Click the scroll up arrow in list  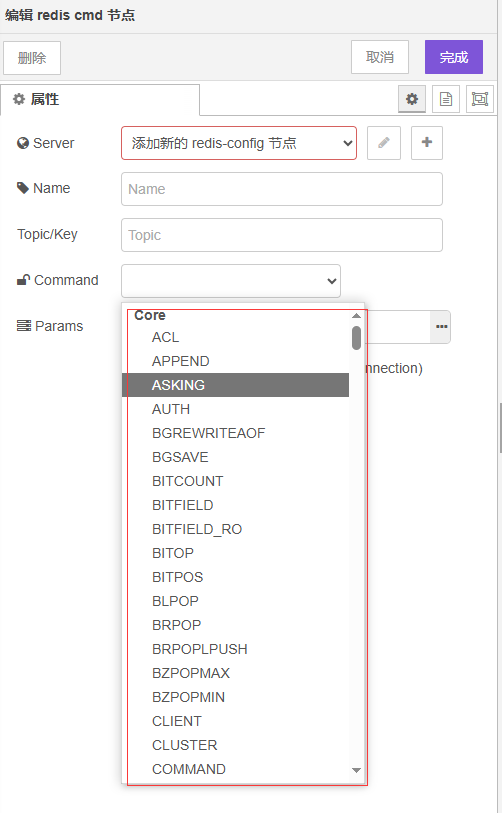point(356,315)
